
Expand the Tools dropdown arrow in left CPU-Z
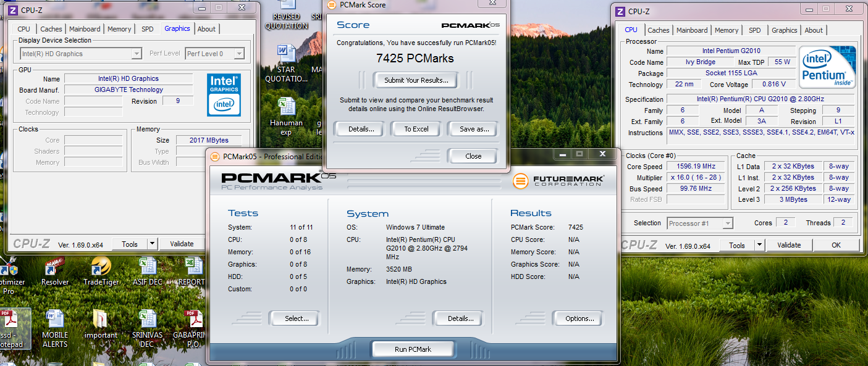[153, 244]
